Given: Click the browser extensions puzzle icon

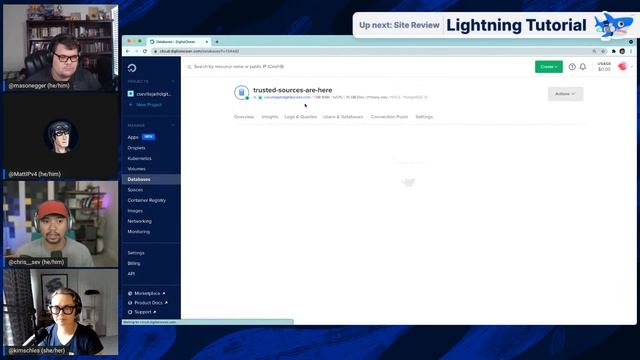Looking at the screenshot, I should click(x=613, y=51).
